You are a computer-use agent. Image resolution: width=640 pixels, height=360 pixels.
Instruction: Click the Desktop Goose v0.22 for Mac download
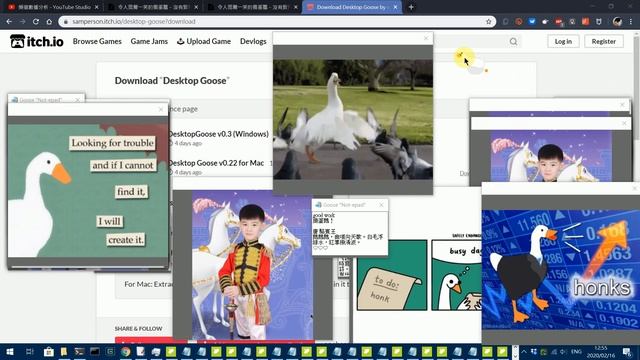216,163
